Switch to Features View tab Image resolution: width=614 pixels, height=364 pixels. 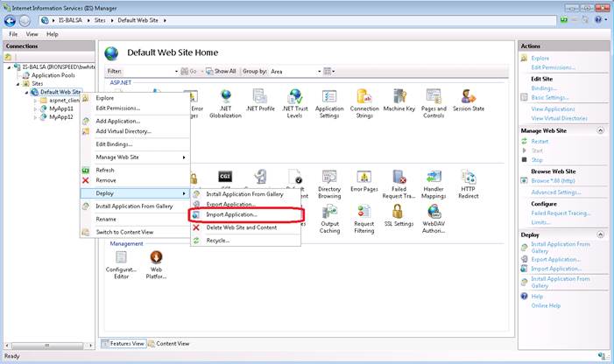click(x=124, y=344)
